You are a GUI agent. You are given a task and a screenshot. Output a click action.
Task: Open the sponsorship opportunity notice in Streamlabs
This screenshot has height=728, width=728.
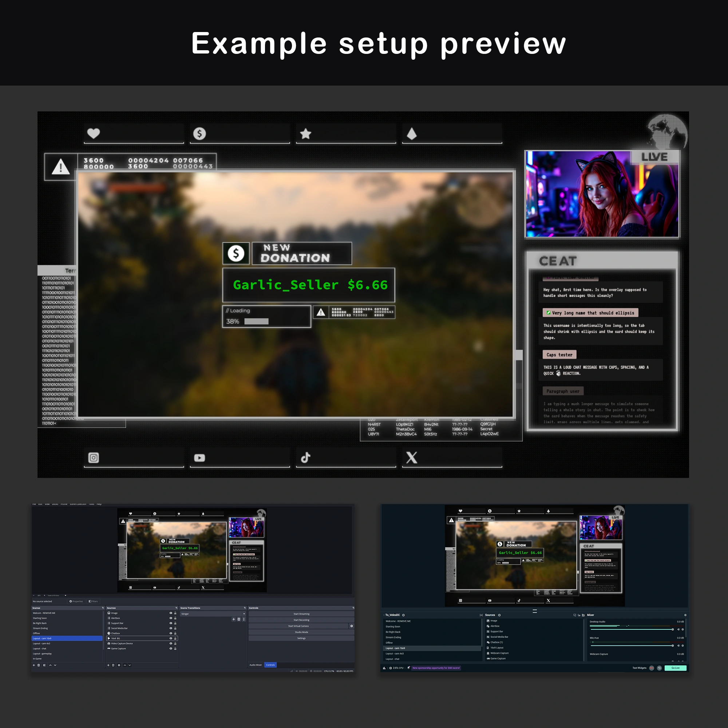click(x=436, y=668)
